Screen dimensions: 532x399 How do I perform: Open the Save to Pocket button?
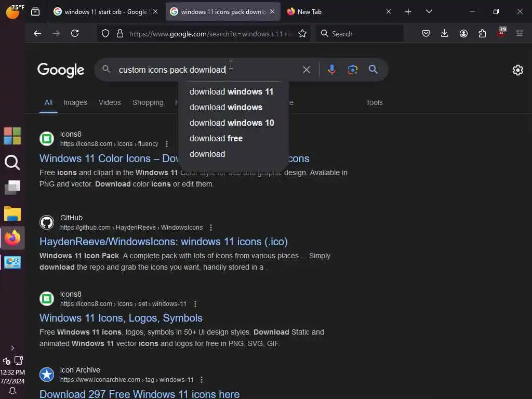coord(426,33)
